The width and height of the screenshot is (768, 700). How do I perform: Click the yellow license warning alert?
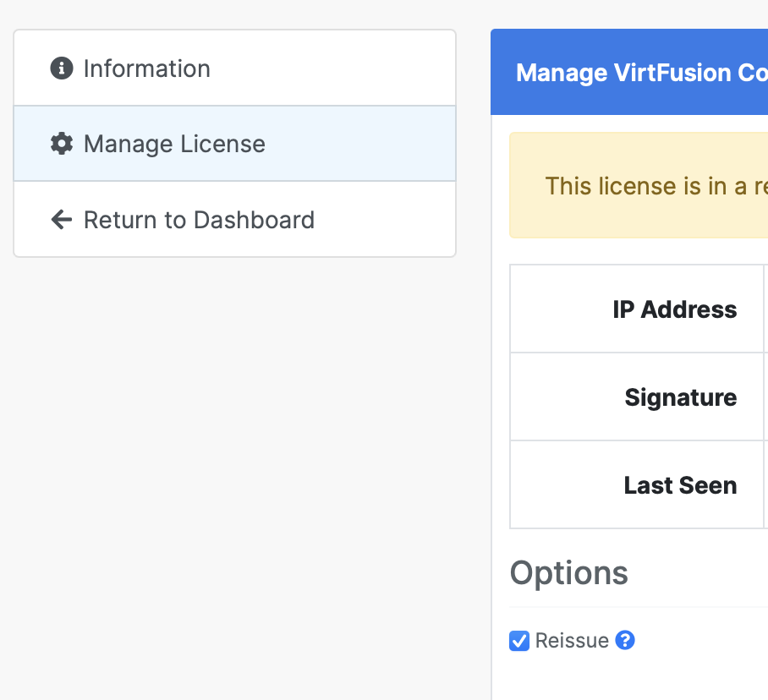click(639, 185)
